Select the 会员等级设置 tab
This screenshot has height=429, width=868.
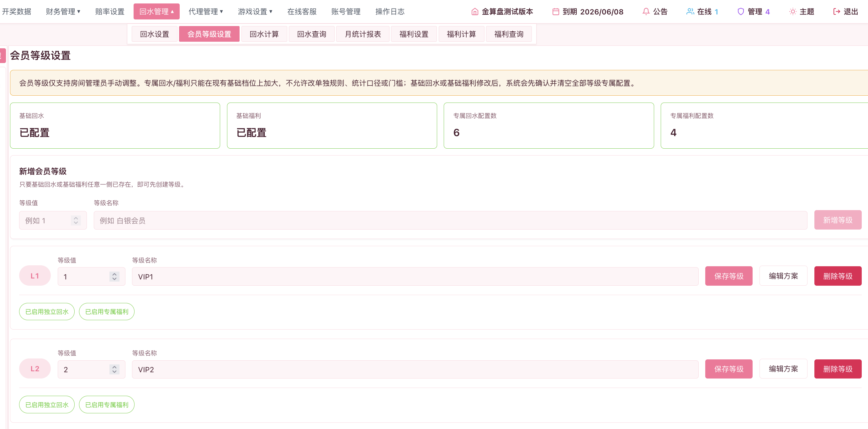click(x=209, y=34)
